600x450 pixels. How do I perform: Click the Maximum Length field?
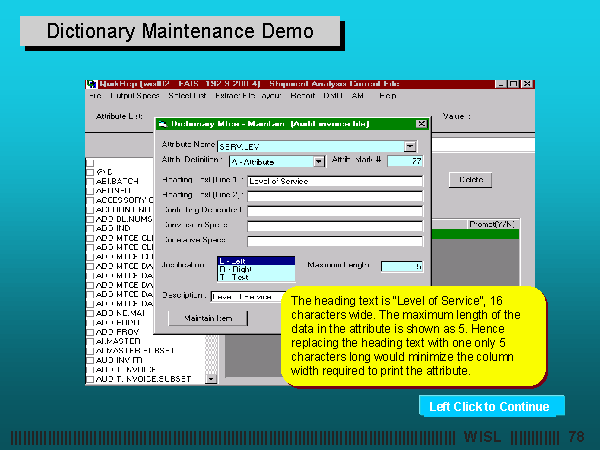(402, 266)
